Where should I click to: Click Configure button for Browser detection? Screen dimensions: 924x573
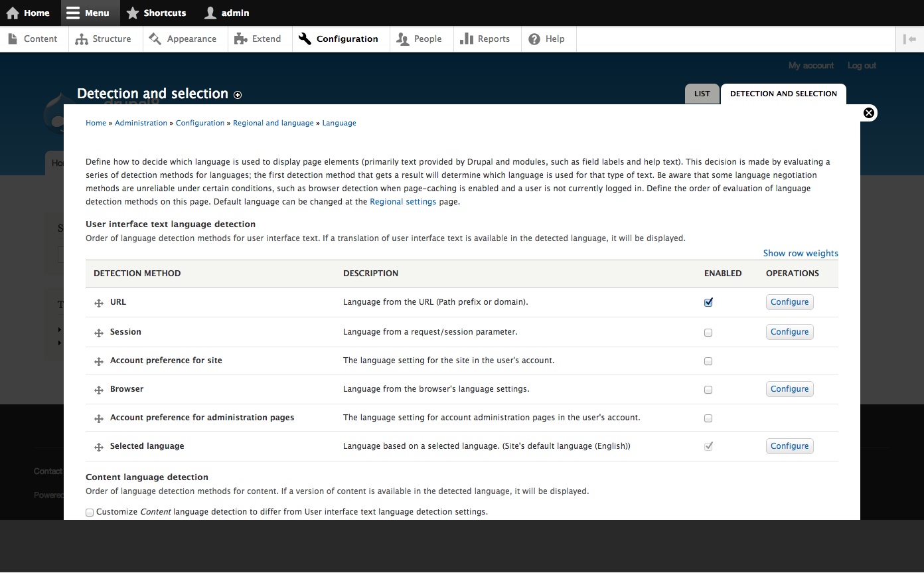click(x=789, y=388)
